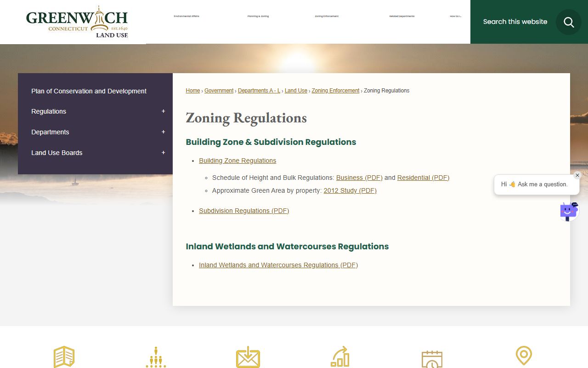Open the Building Zone Regulations link
588x368 pixels.
click(x=237, y=161)
